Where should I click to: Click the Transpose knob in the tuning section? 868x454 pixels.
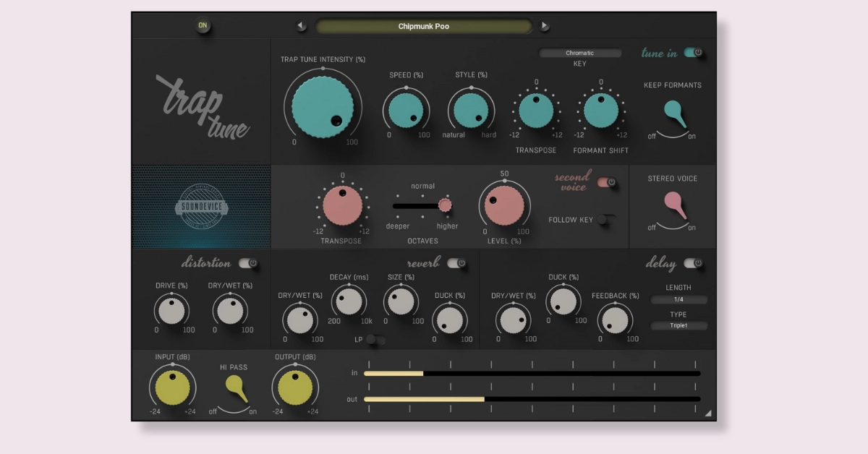pos(536,110)
